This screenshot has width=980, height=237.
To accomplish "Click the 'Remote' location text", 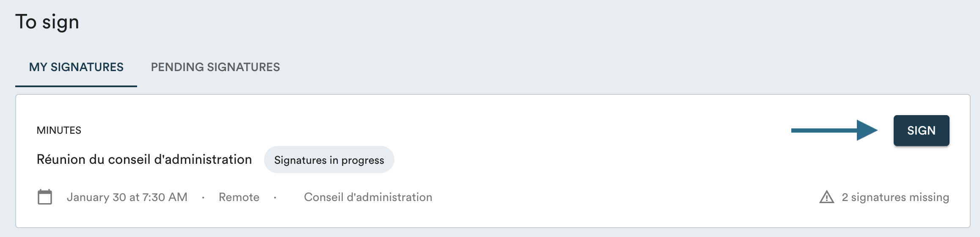I will tap(239, 197).
